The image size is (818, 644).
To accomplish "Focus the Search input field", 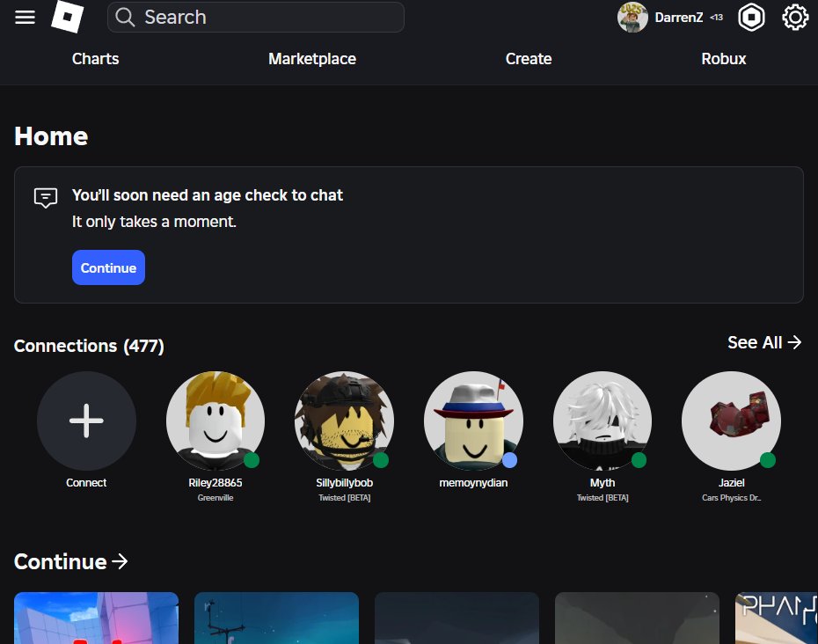I will tap(256, 18).
